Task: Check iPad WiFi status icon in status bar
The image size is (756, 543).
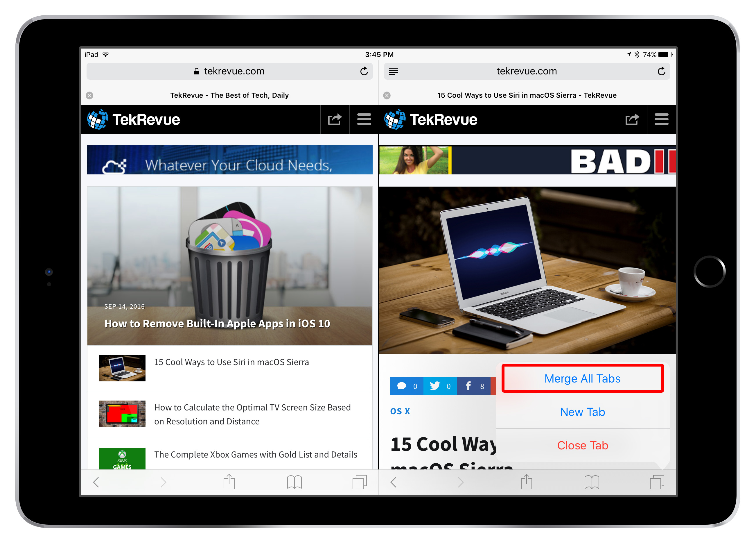Action: coord(106,54)
